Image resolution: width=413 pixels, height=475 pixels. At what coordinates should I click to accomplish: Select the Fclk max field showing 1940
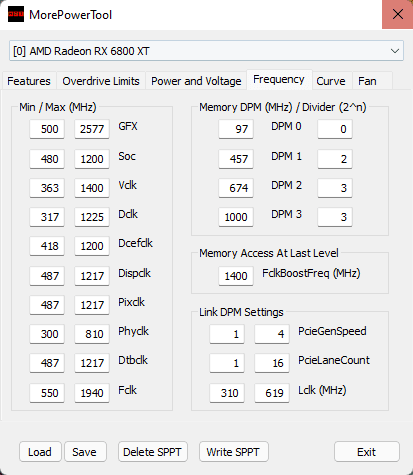tap(92, 393)
